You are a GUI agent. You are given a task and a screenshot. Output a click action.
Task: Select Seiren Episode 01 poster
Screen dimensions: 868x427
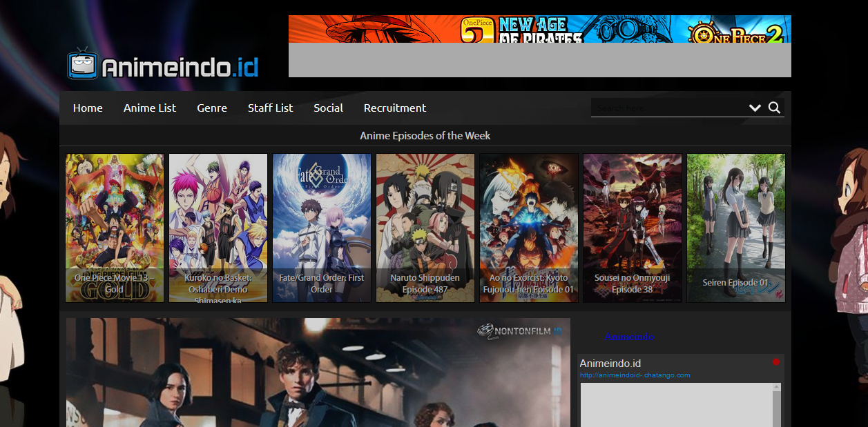coord(736,228)
